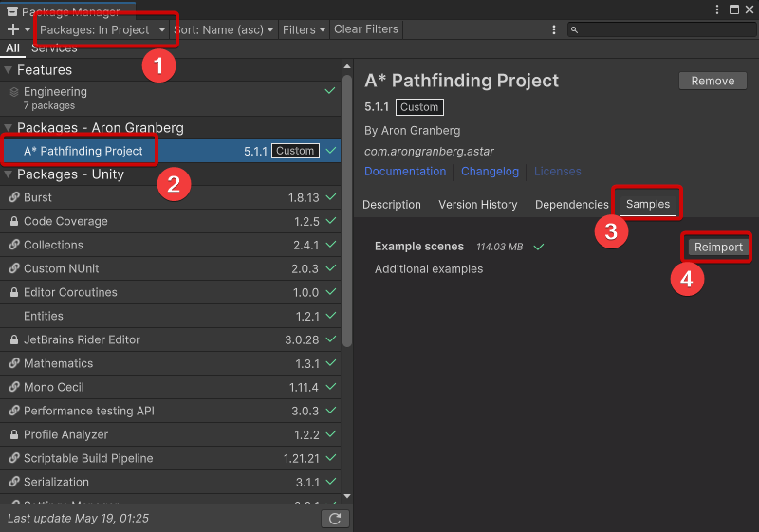Open the Sort: Name (asc) dropdown
The width and height of the screenshot is (759, 532).
pos(224,30)
